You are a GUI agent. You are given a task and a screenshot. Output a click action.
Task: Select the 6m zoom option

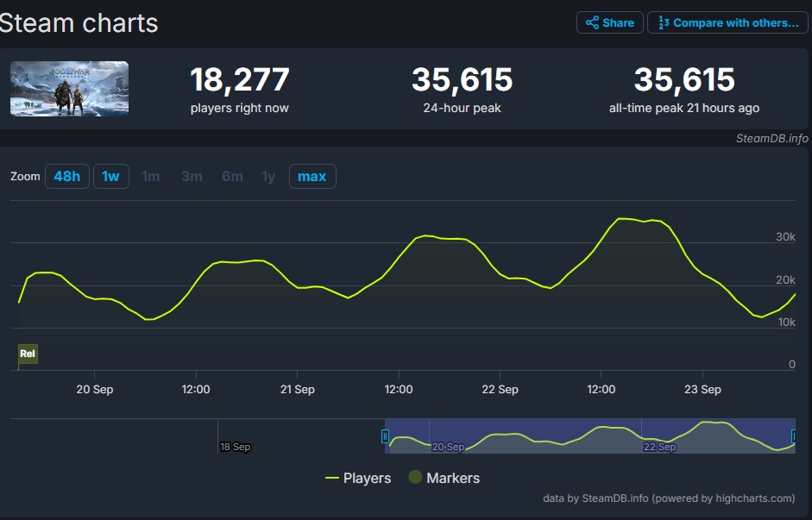pos(232,177)
